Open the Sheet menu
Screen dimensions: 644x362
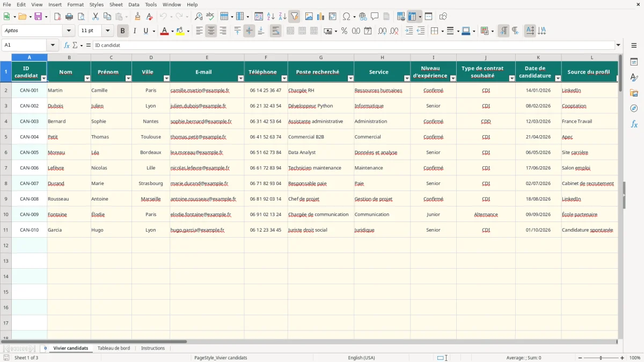pyautogui.click(x=116, y=4)
